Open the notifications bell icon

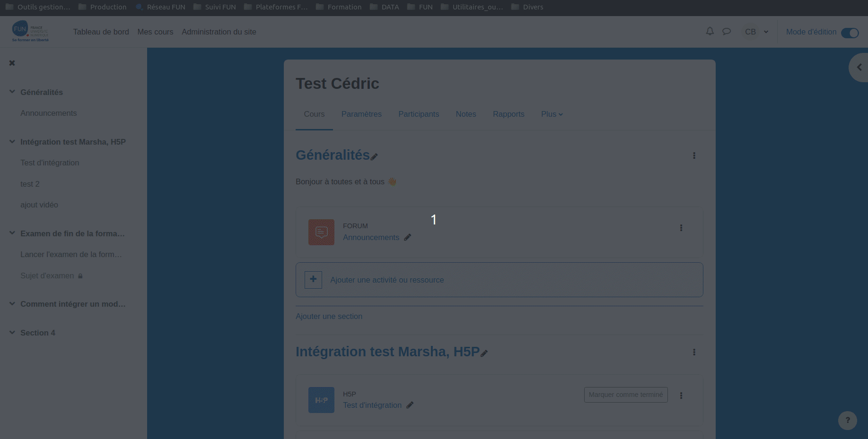click(x=710, y=32)
